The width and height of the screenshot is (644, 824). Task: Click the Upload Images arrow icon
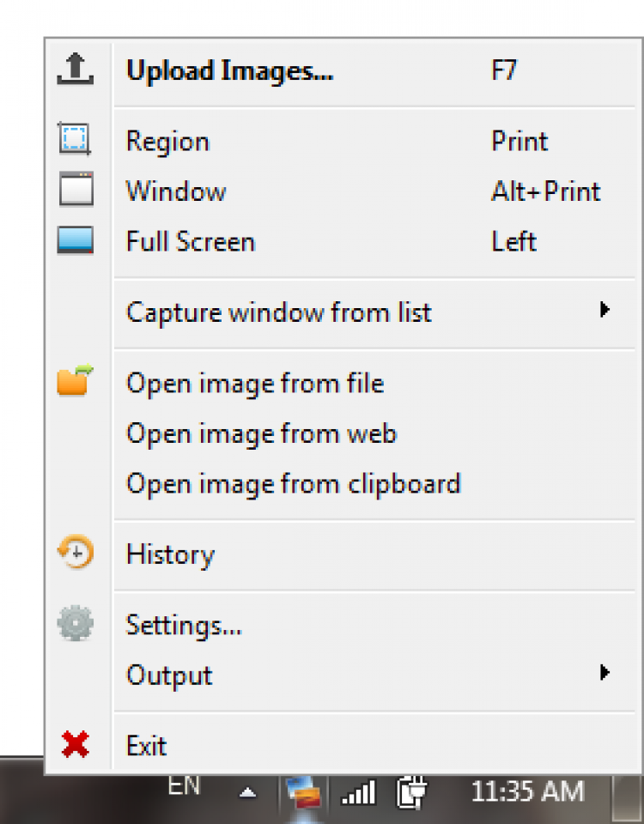[x=75, y=70]
